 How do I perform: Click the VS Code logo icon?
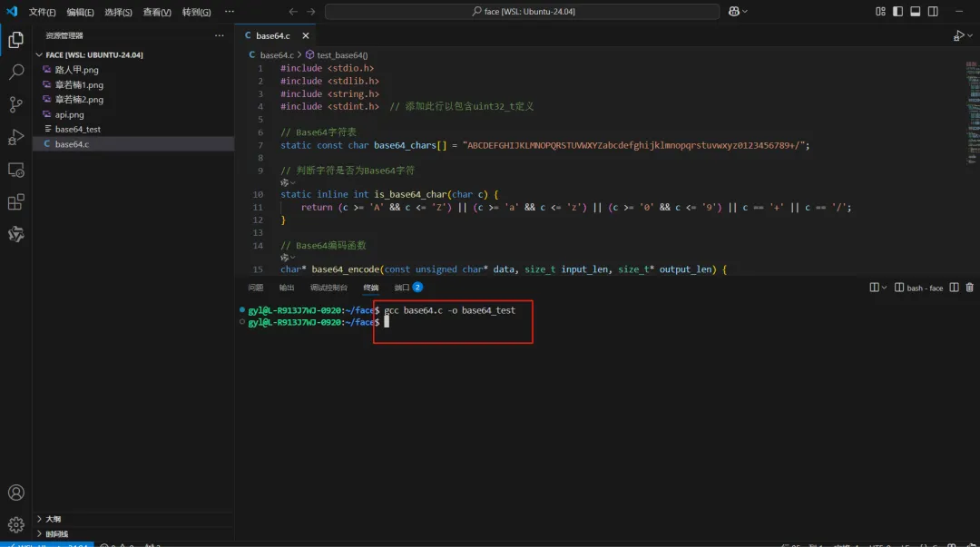(12, 11)
